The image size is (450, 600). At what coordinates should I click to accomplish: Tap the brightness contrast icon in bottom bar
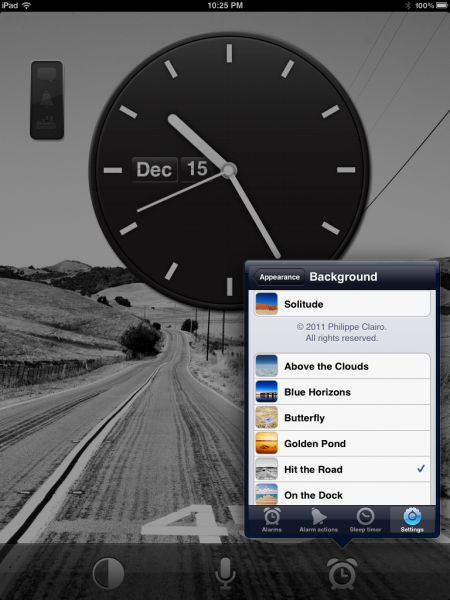[x=108, y=573]
